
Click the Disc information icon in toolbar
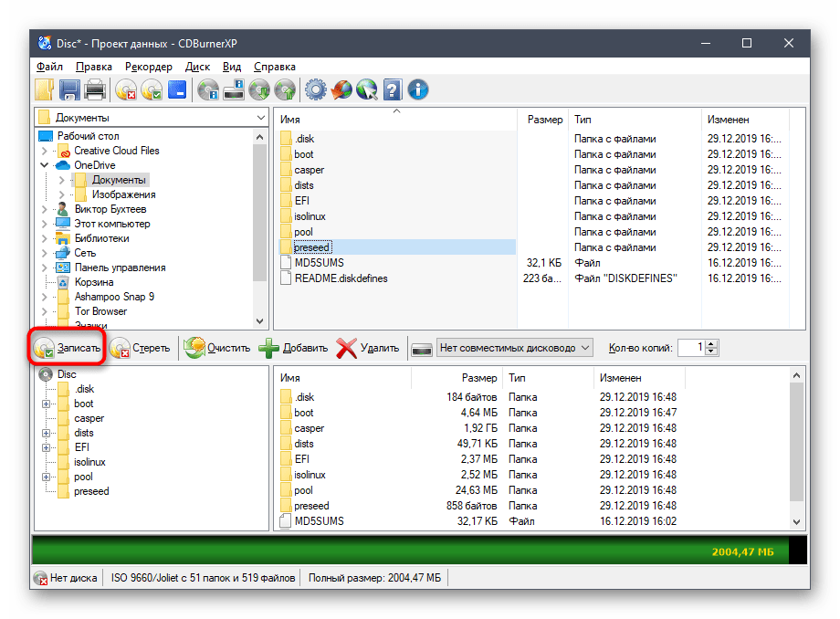tap(209, 89)
